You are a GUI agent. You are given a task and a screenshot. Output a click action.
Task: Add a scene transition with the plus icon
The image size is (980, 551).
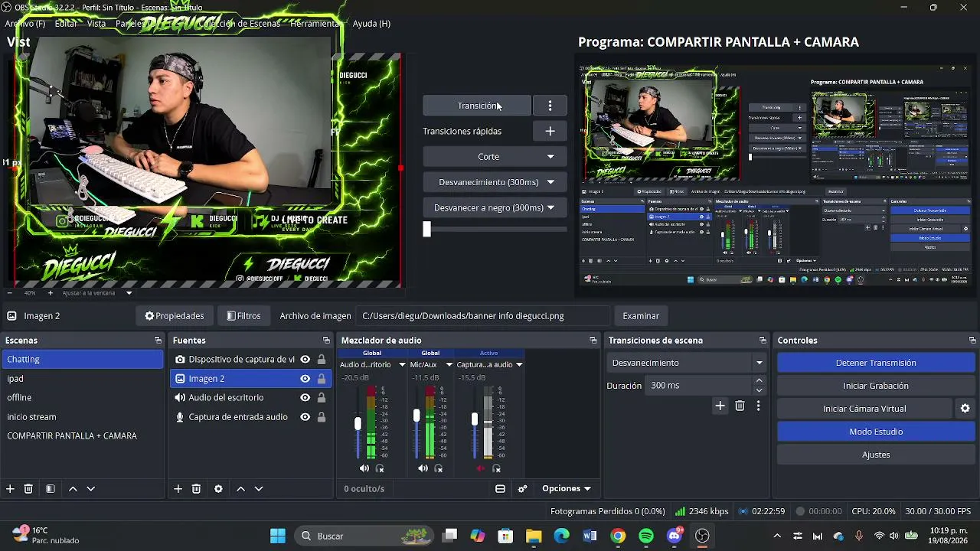point(720,406)
